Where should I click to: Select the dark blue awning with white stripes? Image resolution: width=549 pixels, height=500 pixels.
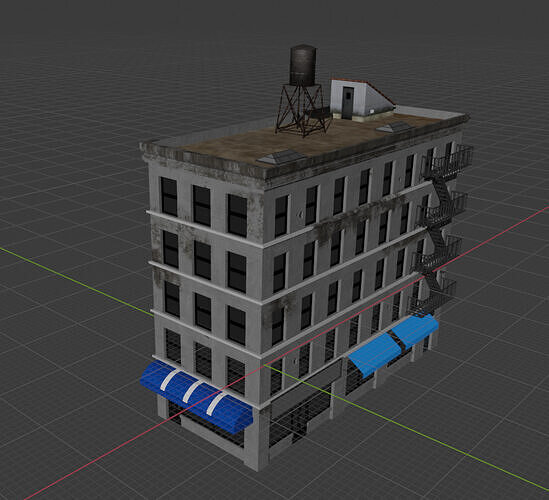196,397
